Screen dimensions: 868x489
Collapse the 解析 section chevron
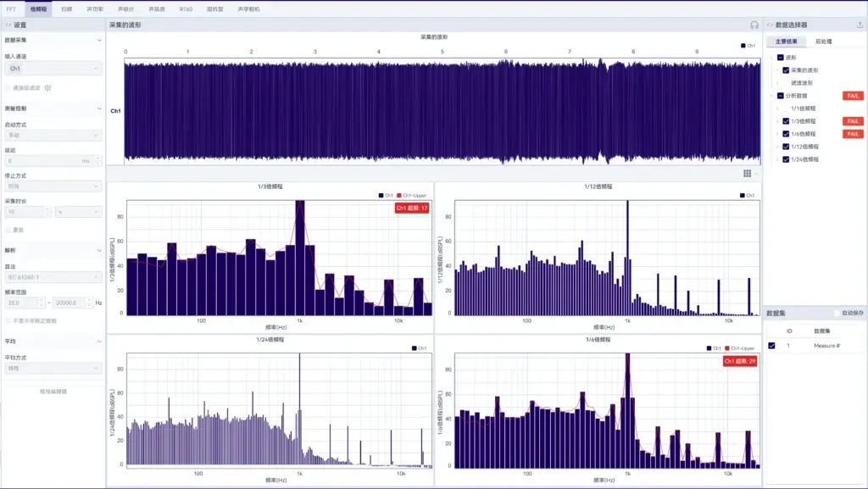coord(99,251)
